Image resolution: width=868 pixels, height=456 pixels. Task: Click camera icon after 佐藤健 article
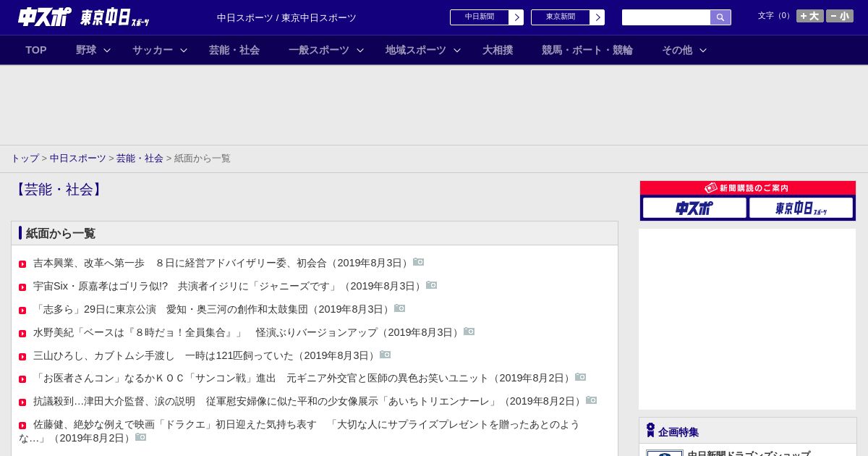(x=141, y=437)
